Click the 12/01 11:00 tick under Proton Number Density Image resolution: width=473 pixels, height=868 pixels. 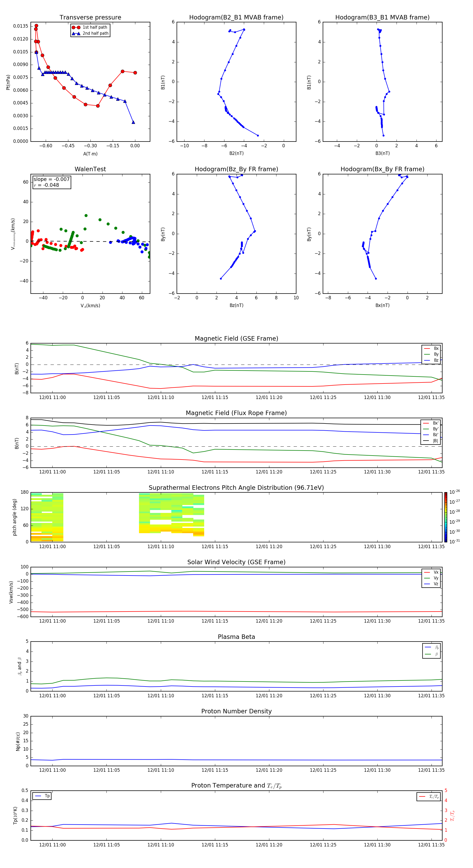(x=52, y=770)
